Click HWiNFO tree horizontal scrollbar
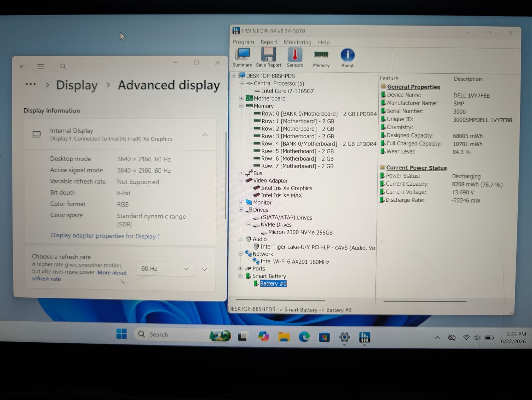 pyautogui.click(x=280, y=300)
